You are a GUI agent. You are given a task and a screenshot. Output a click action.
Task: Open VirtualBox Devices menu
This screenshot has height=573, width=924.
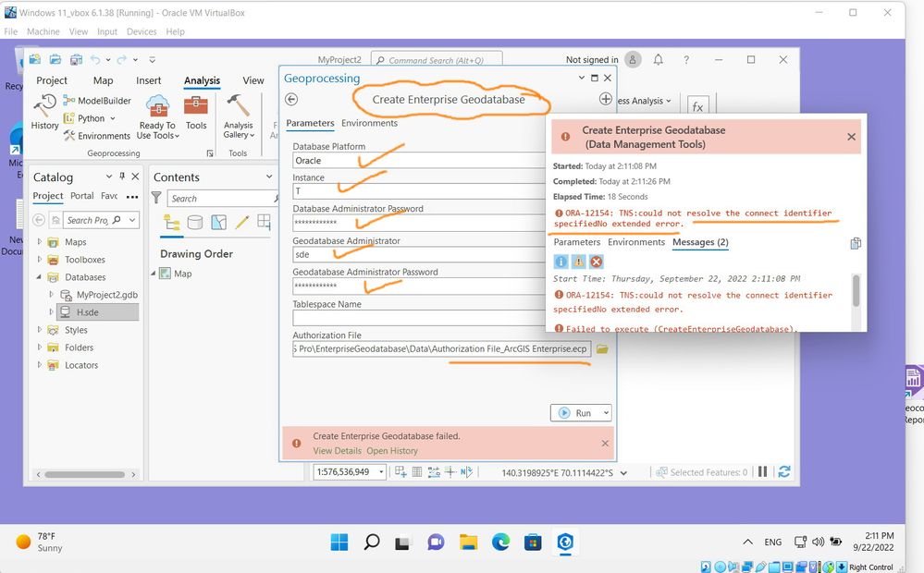[x=142, y=31]
